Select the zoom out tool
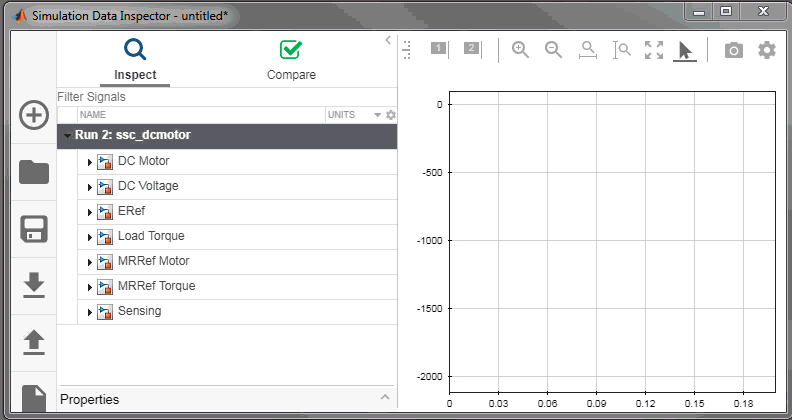792x420 pixels. pos(553,50)
